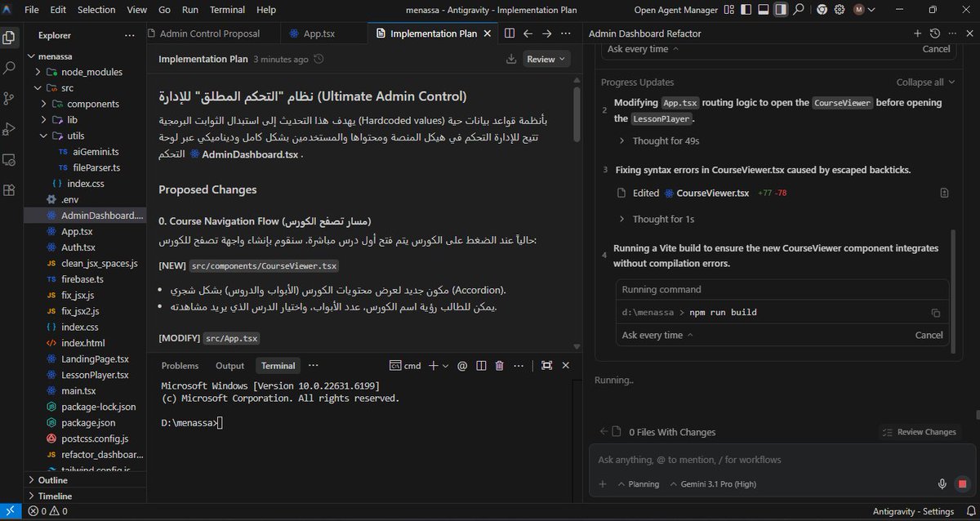Stop the running agent with red button

(x=961, y=483)
